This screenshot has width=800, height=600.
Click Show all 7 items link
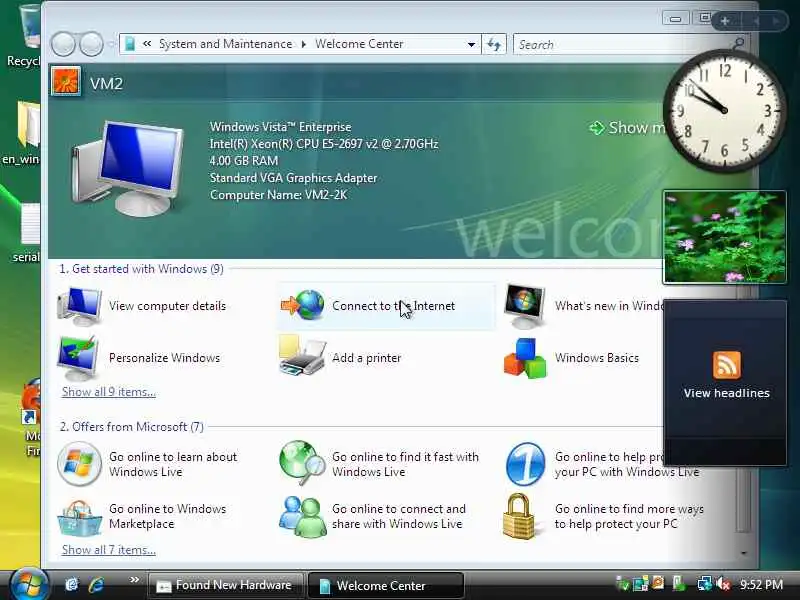point(109,550)
